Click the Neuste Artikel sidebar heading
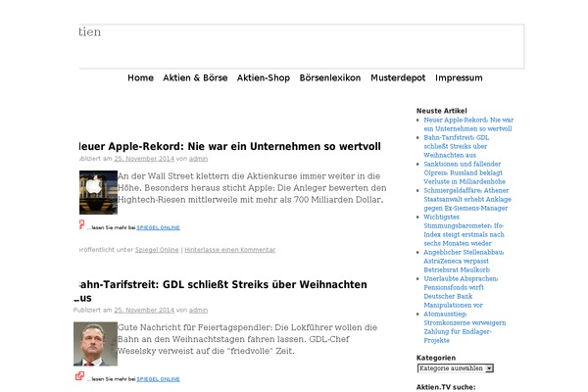This screenshot has height=392, width=588. click(441, 111)
